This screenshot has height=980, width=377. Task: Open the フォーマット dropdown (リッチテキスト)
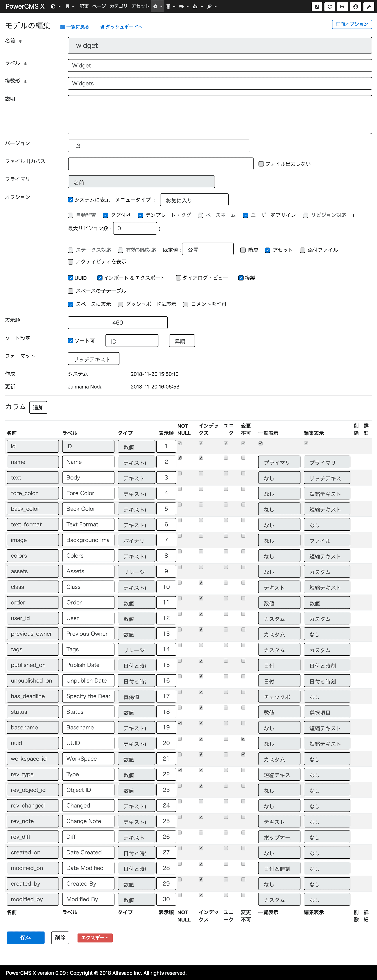(93, 359)
